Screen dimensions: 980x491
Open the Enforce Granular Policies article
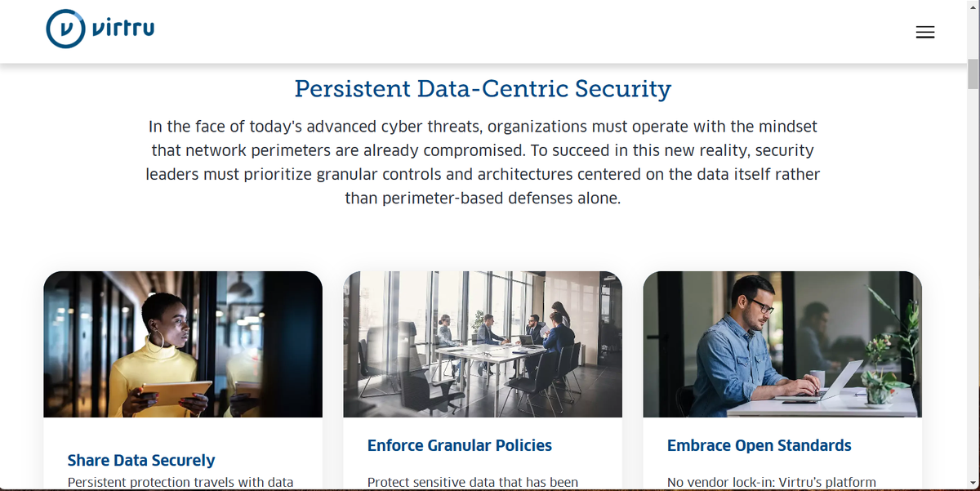click(x=460, y=445)
